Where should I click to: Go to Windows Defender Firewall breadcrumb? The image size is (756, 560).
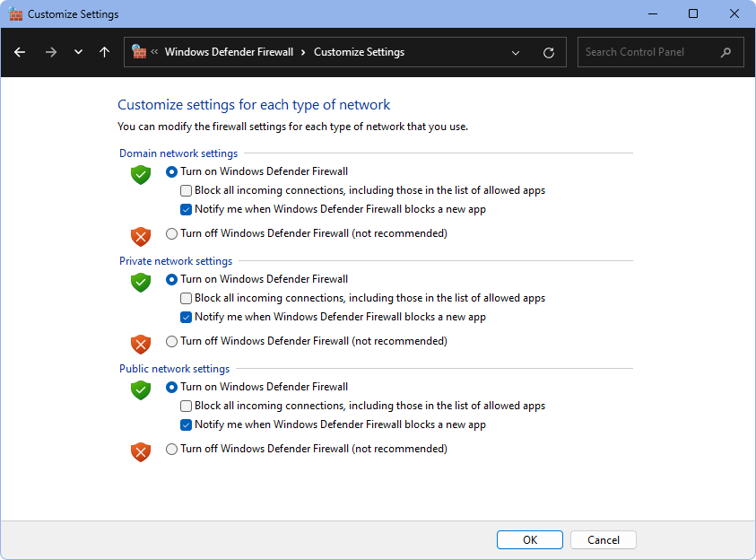point(229,52)
